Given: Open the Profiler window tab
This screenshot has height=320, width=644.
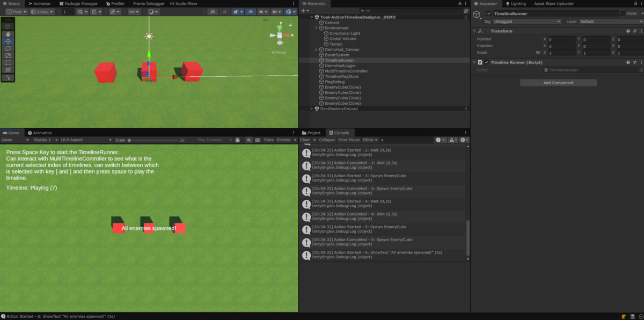Looking at the screenshot, I should (114, 3).
